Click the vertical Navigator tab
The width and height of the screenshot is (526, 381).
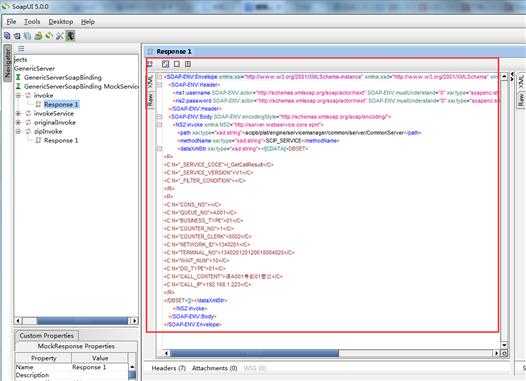pyautogui.click(x=7, y=63)
